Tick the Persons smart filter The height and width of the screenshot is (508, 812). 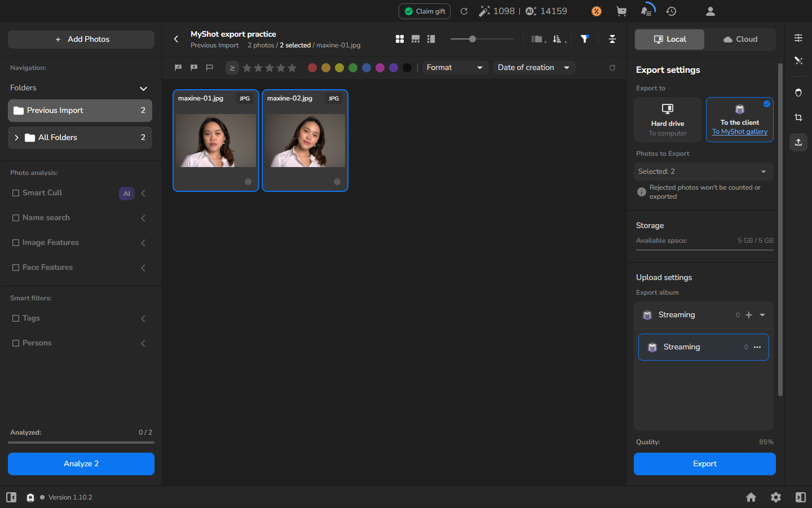[16, 343]
